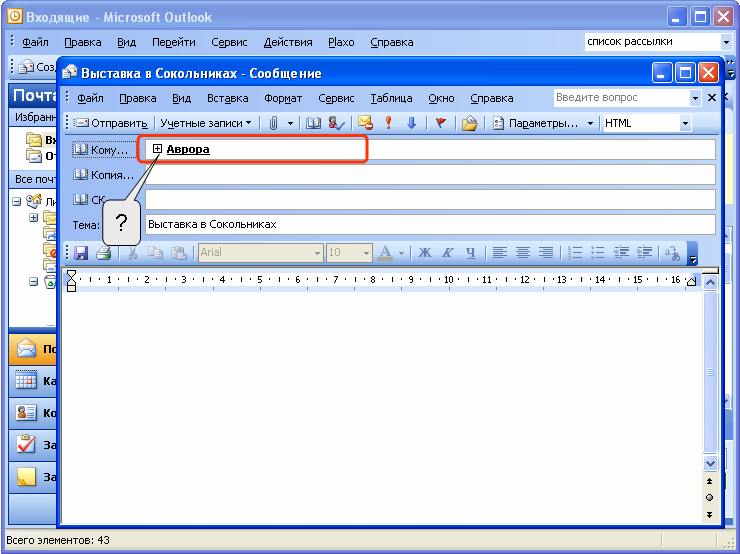
Task: Click the Копия... CC button
Action: [x=104, y=175]
